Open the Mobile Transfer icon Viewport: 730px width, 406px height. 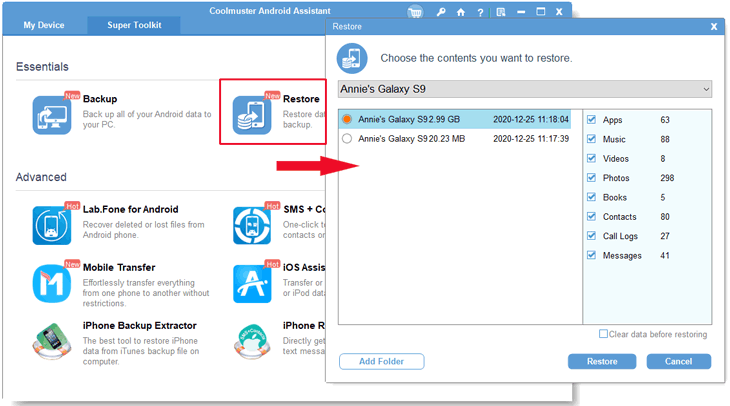tap(52, 283)
